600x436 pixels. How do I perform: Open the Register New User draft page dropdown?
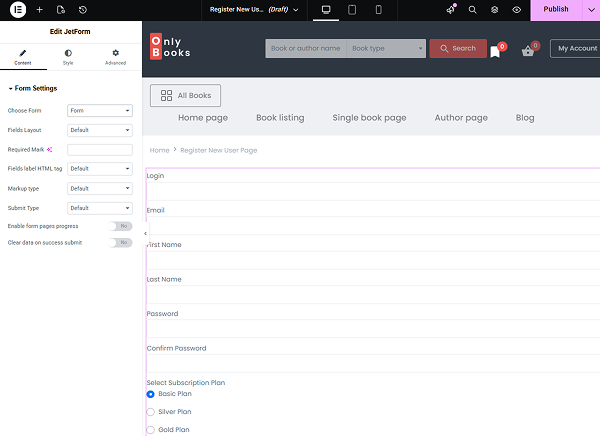254,10
